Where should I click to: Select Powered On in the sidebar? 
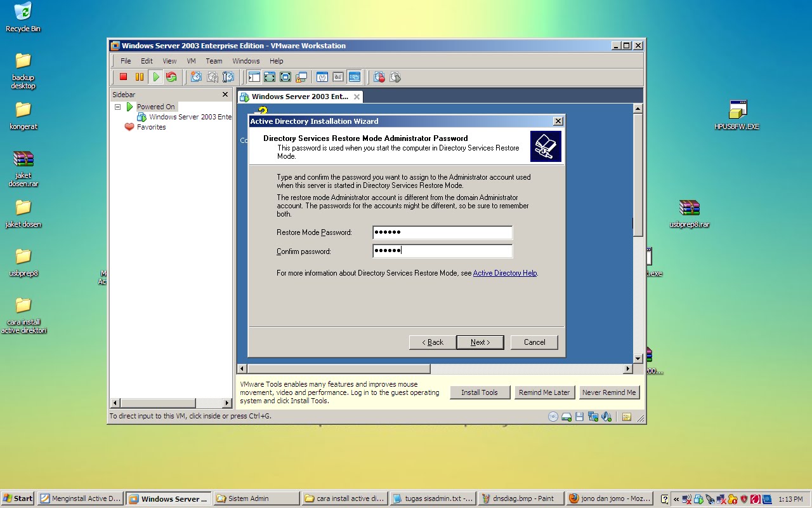[x=155, y=107]
